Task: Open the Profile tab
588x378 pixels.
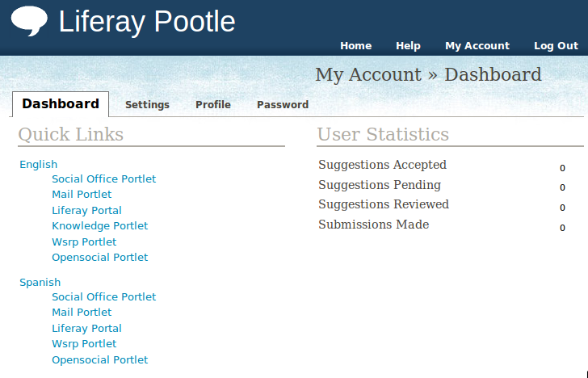Action: click(x=213, y=105)
